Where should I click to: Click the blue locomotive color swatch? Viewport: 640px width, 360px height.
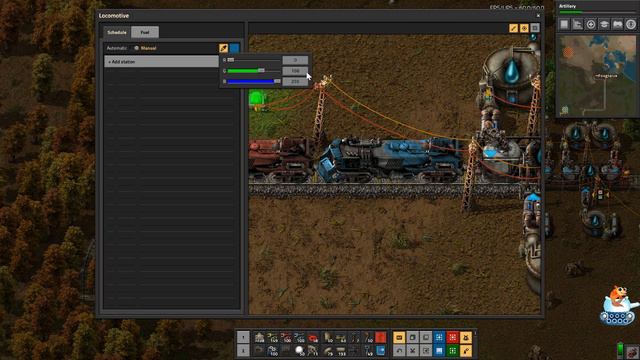point(234,48)
